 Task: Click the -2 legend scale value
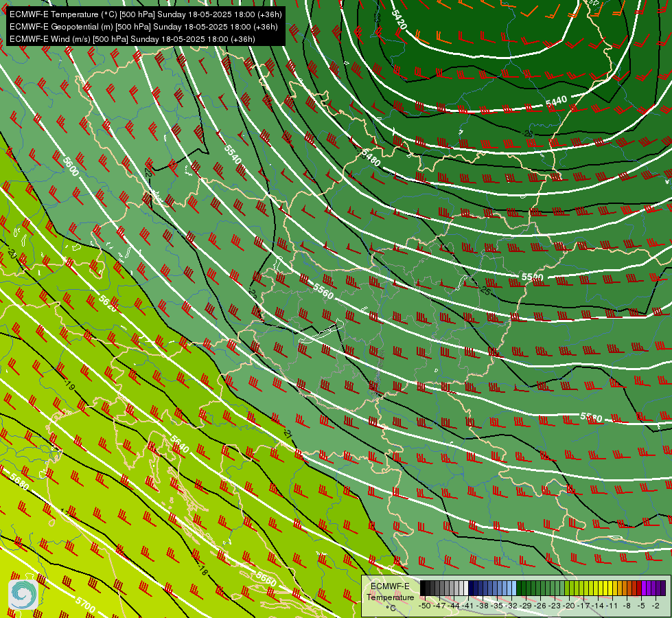pyautogui.click(x=656, y=606)
